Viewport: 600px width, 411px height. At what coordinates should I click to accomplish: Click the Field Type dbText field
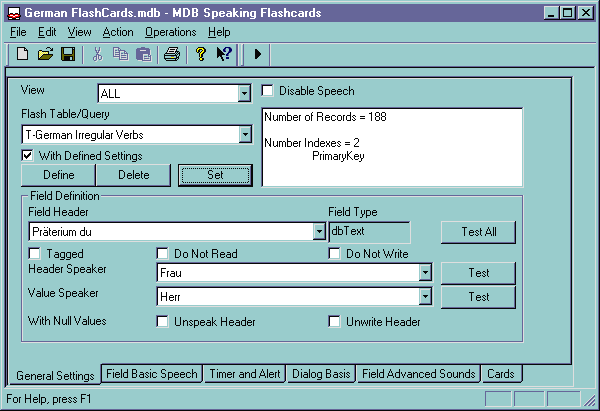(369, 232)
